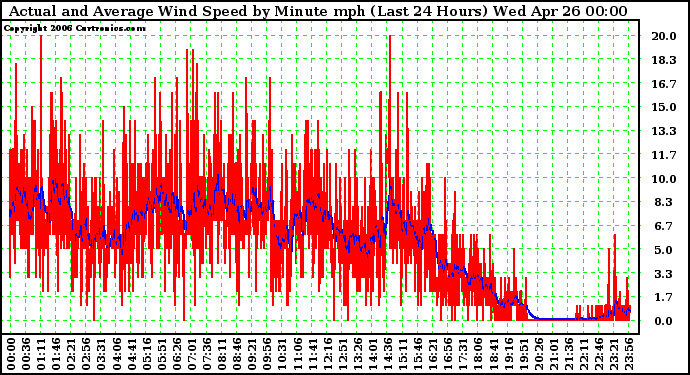Image resolution: width=690 pixels, height=375 pixels.
Task: Click the 08:46 time label
Action: tap(237, 354)
